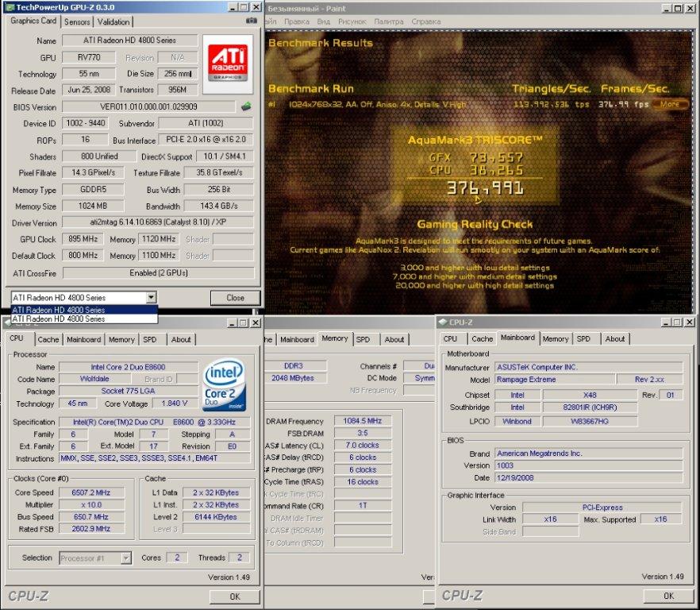Click the ATI CrossFire Enabled (2 GPUs) field
This screenshot has width=700, height=610.
[159, 272]
